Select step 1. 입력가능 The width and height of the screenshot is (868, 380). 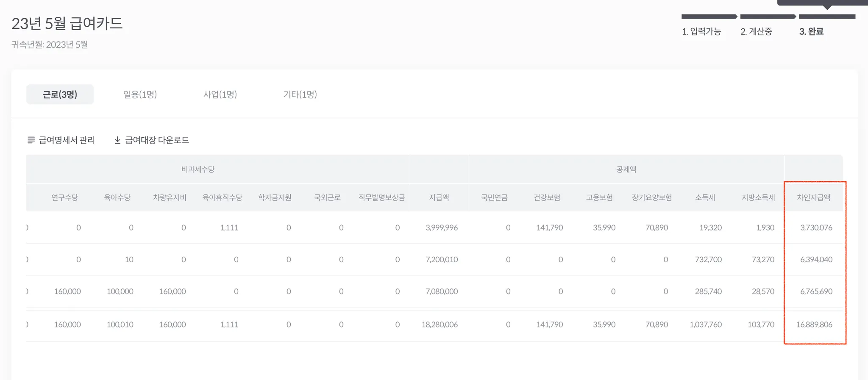[701, 31]
